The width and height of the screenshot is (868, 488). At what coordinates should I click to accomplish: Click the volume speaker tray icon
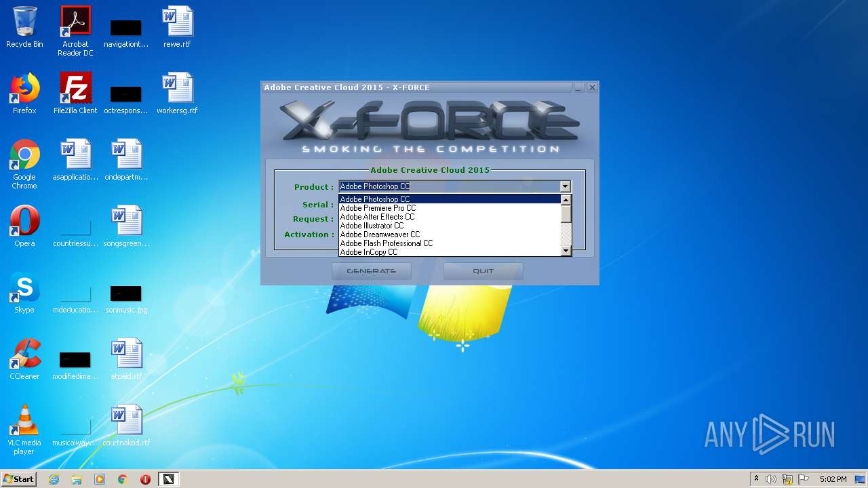[x=771, y=479]
